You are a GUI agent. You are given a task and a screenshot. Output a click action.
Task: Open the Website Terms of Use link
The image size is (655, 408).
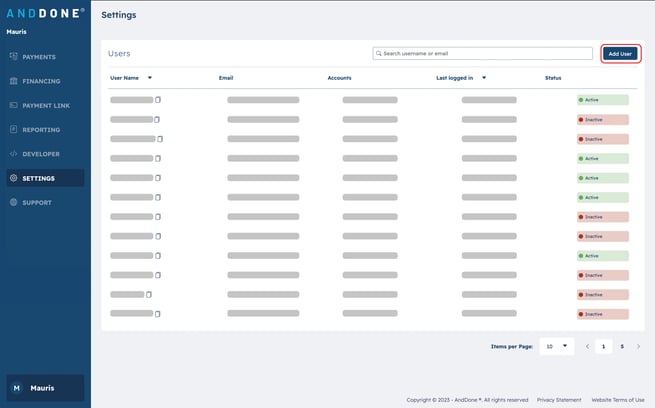tap(617, 400)
